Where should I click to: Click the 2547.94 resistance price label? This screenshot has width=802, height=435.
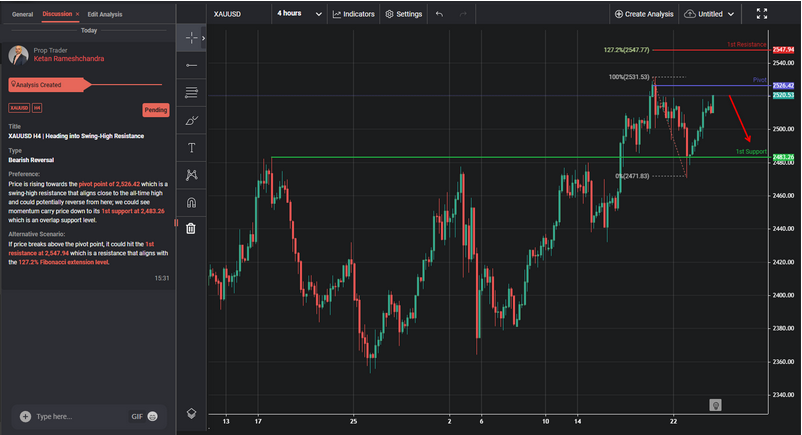click(x=783, y=50)
